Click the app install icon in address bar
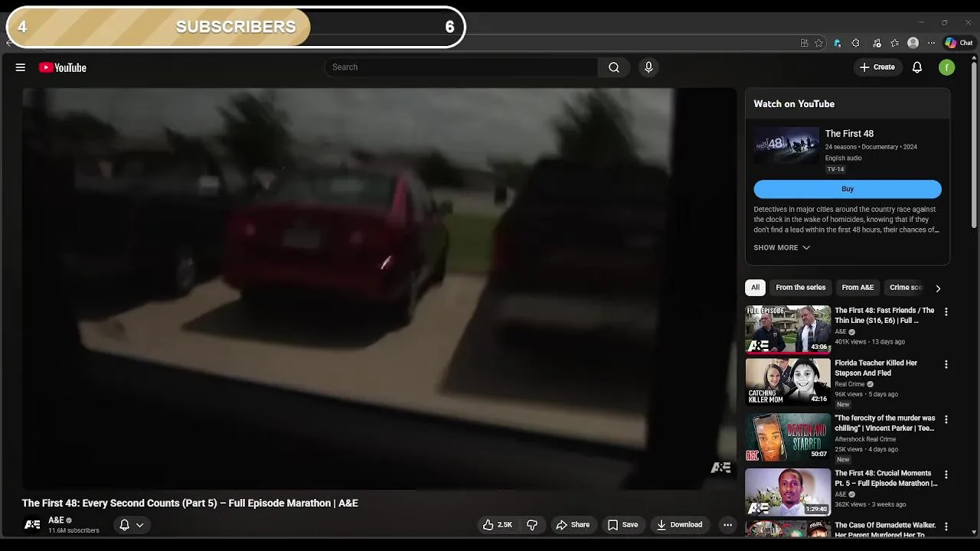Image resolution: width=980 pixels, height=551 pixels. (804, 43)
